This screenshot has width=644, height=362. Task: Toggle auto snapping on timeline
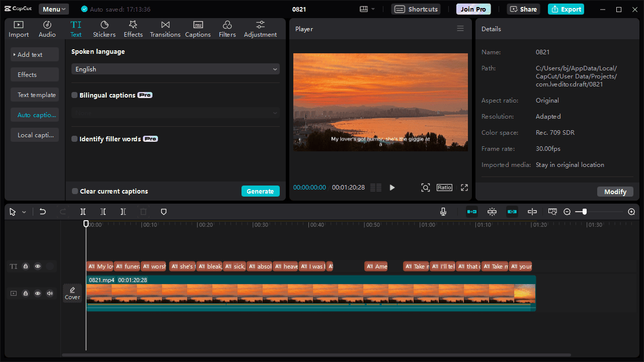[492, 212]
